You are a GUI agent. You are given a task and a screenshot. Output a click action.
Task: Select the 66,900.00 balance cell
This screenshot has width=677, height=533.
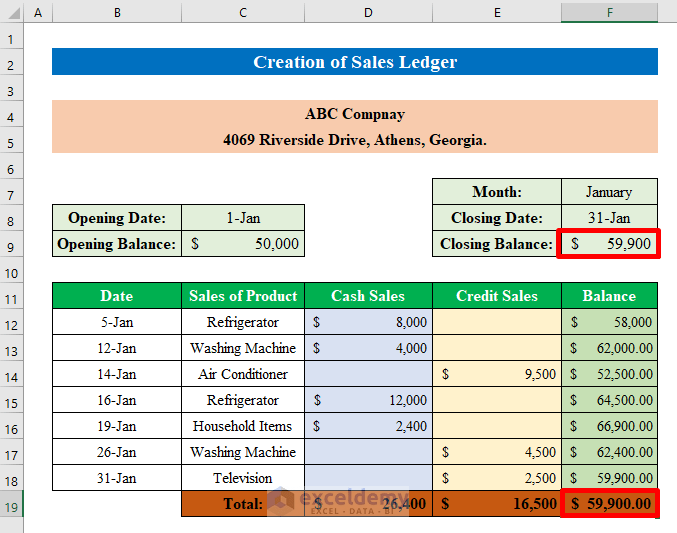(x=610, y=426)
